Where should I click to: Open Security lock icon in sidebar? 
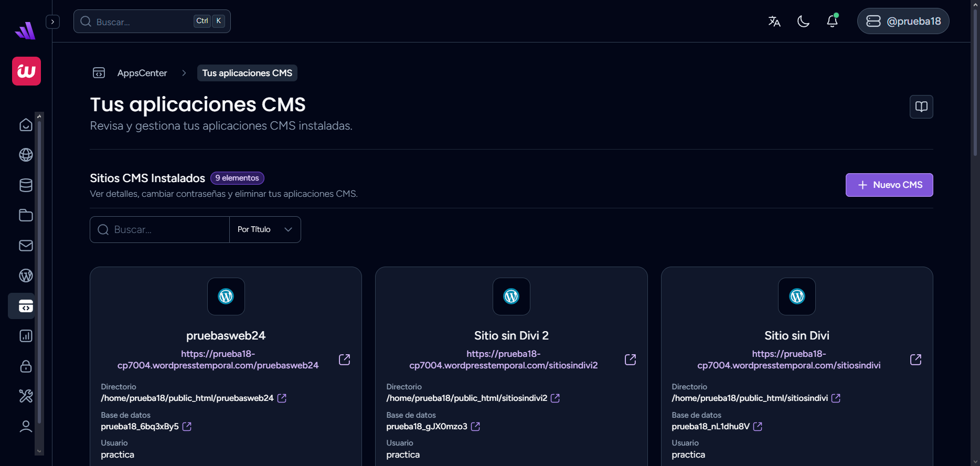coord(26,366)
